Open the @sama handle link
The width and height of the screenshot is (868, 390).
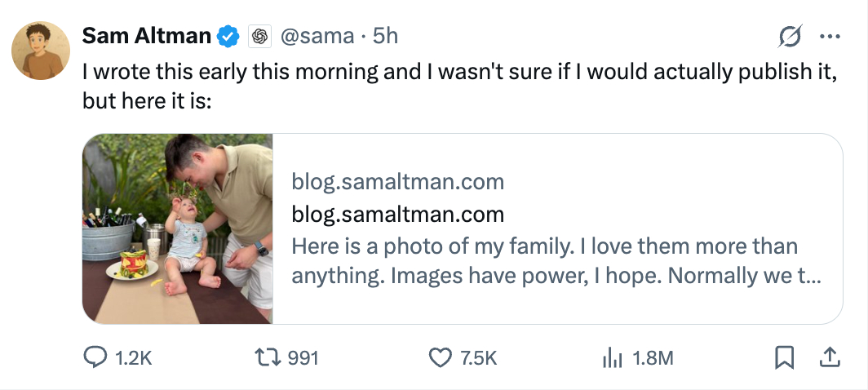point(318,36)
